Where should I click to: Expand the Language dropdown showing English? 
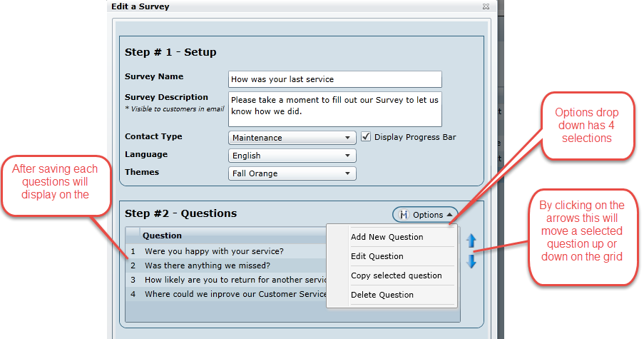[x=292, y=156]
